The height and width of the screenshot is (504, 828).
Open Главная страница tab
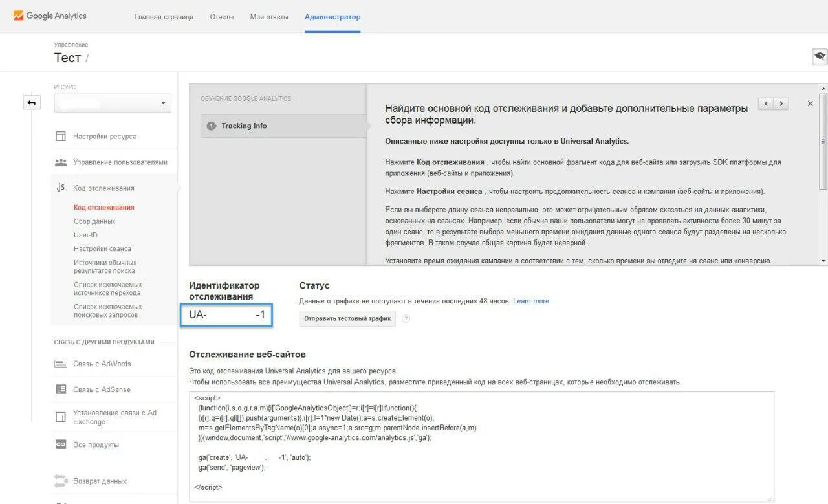pyautogui.click(x=164, y=17)
